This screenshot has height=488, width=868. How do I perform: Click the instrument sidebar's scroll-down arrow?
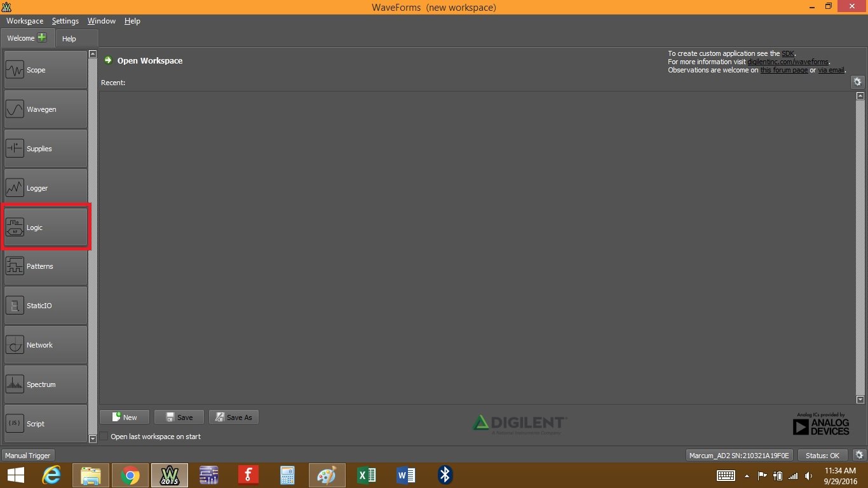(93, 438)
